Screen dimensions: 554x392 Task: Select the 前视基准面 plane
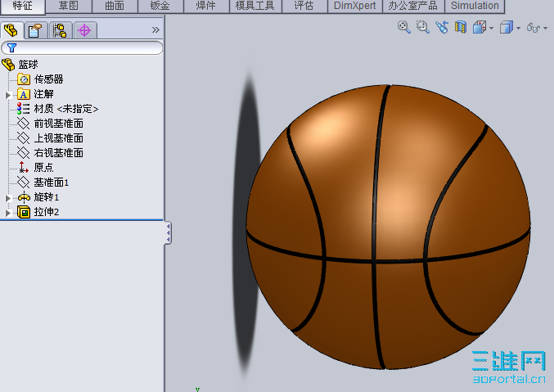pos(59,124)
